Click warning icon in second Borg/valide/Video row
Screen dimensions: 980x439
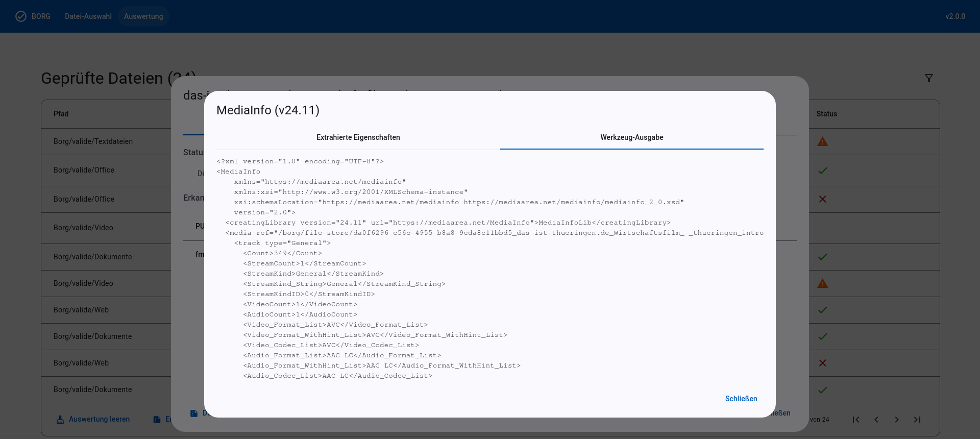[x=823, y=283]
